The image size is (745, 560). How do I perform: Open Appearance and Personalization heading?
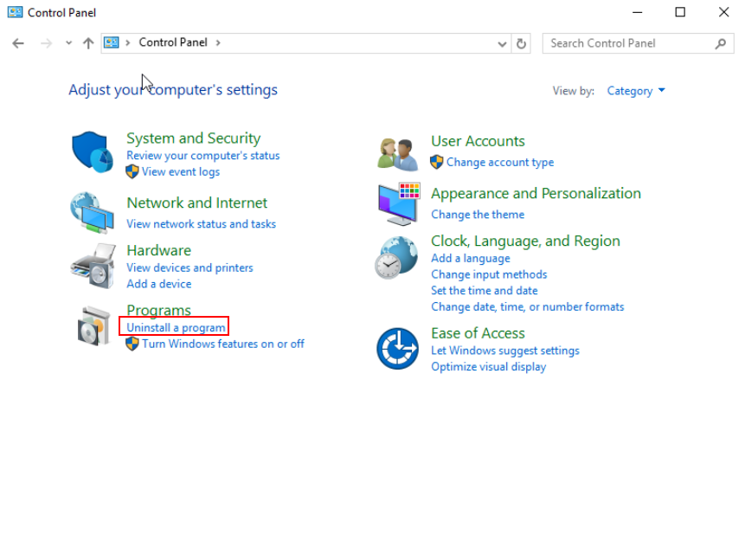(x=536, y=194)
